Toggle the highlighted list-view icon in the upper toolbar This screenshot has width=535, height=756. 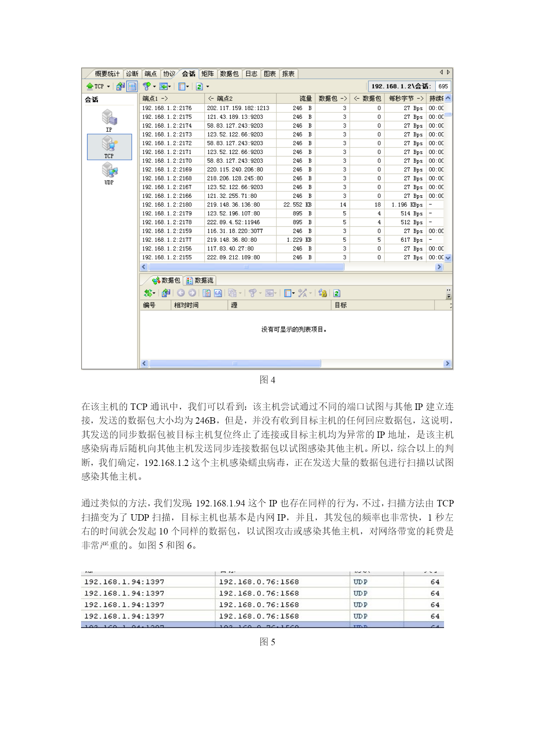click(x=132, y=86)
